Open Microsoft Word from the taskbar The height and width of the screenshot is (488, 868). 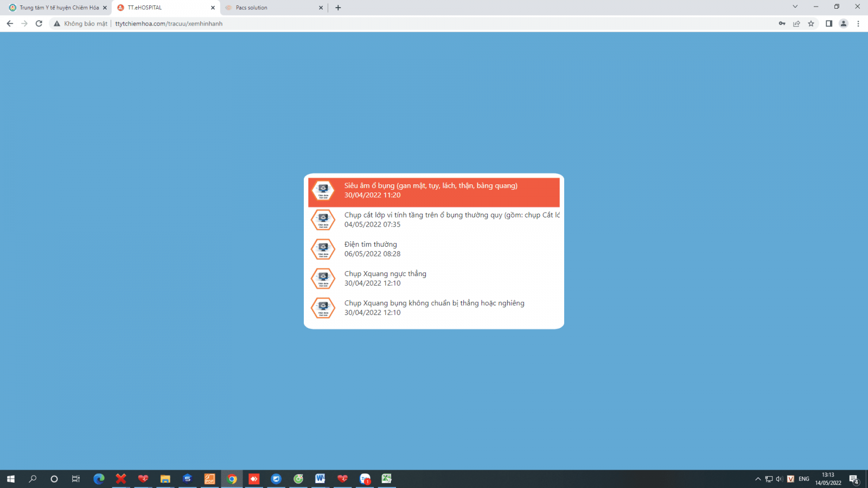(x=320, y=479)
